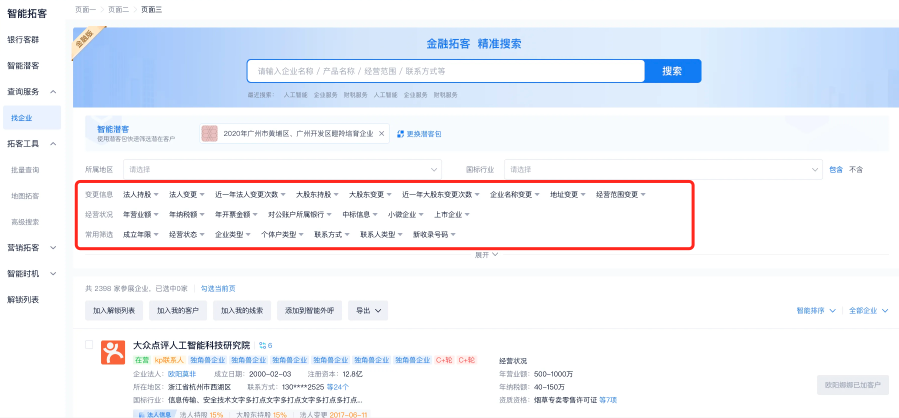899x418 pixels.
Task: Click the 大众点评 company logo
Action: point(111,352)
